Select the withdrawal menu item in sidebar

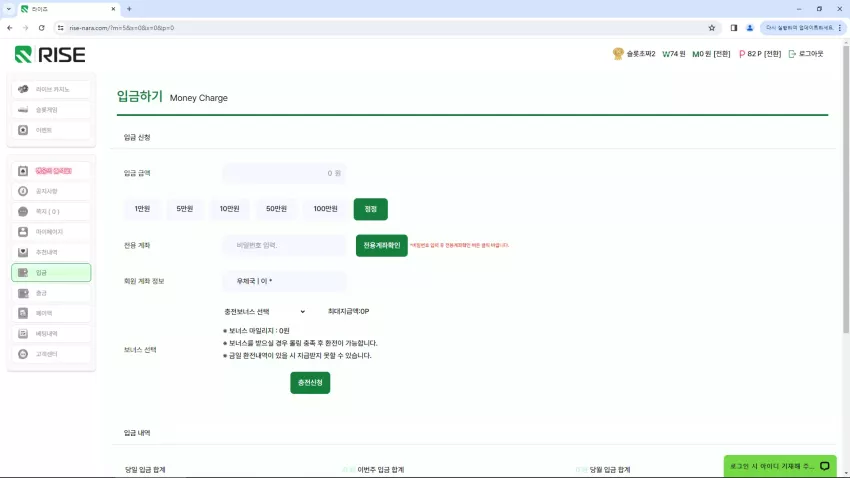click(51, 293)
